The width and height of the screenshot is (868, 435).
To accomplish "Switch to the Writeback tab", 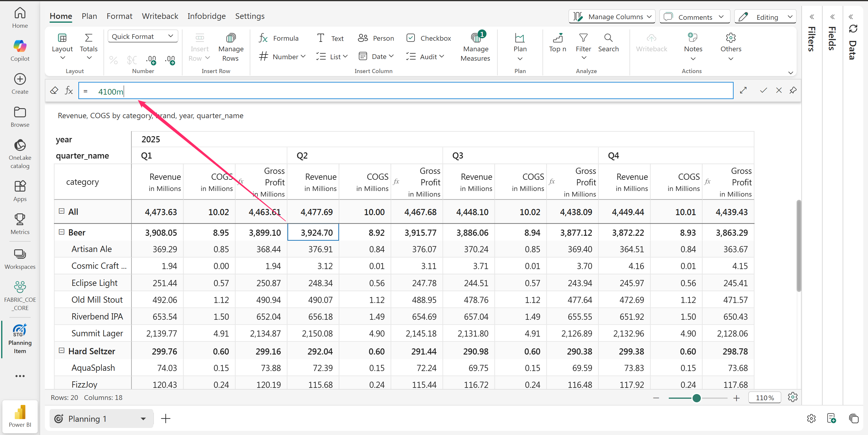I will pos(160,16).
